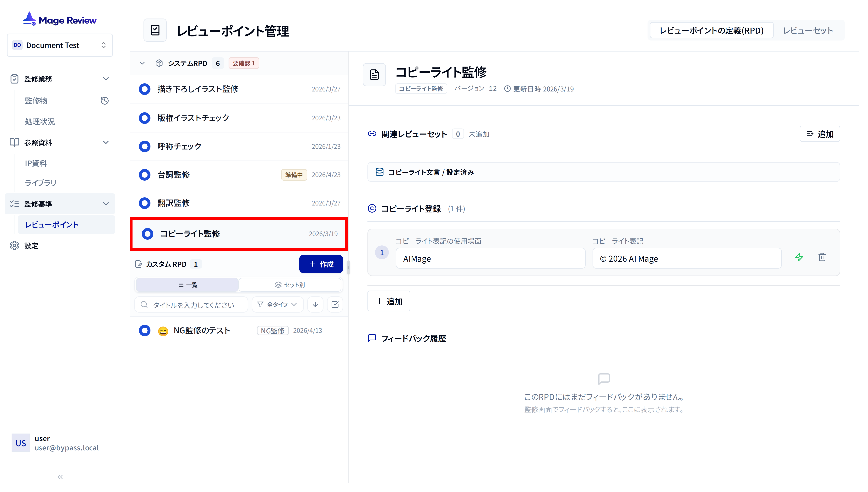Toggle the multi-select checkbox icon

click(x=335, y=304)
